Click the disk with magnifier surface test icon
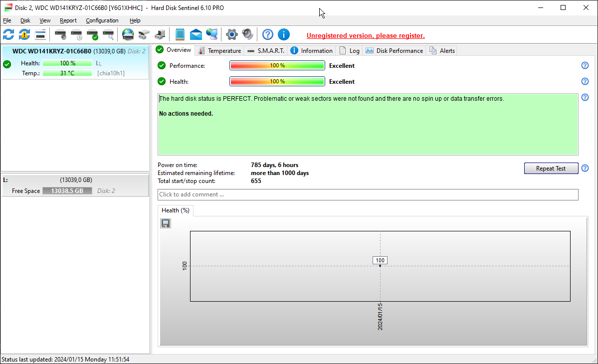The width and height of the screenshot is (598, 364). point(108,35)
